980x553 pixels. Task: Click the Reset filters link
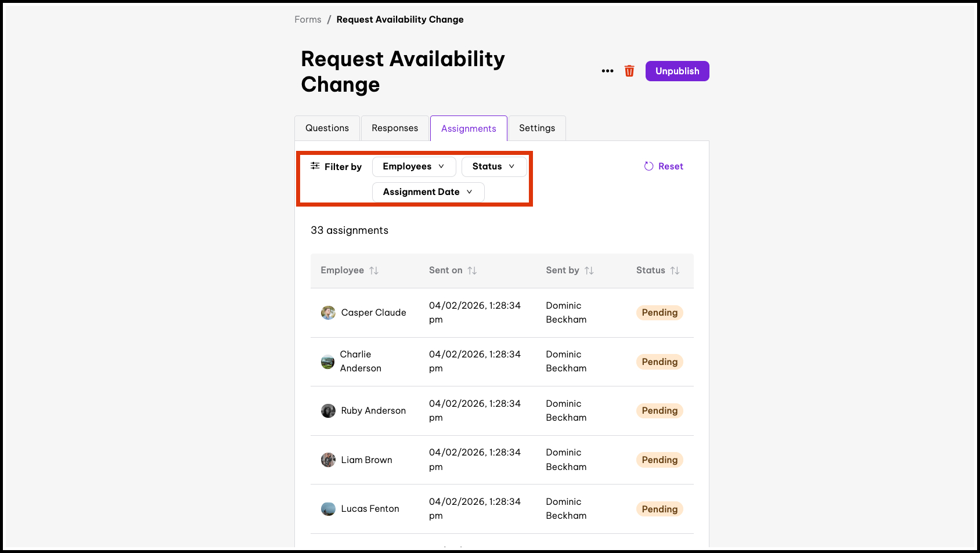[x=664, y=167]
